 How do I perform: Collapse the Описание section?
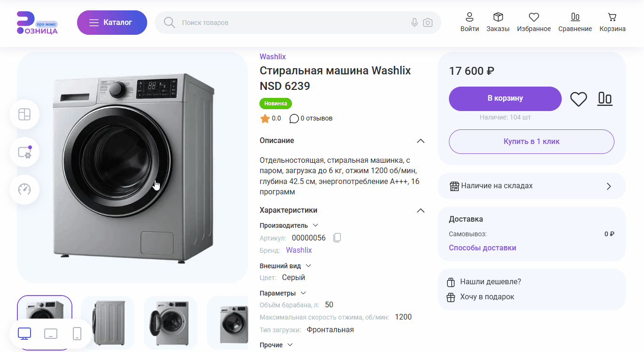tap(420, 140)
